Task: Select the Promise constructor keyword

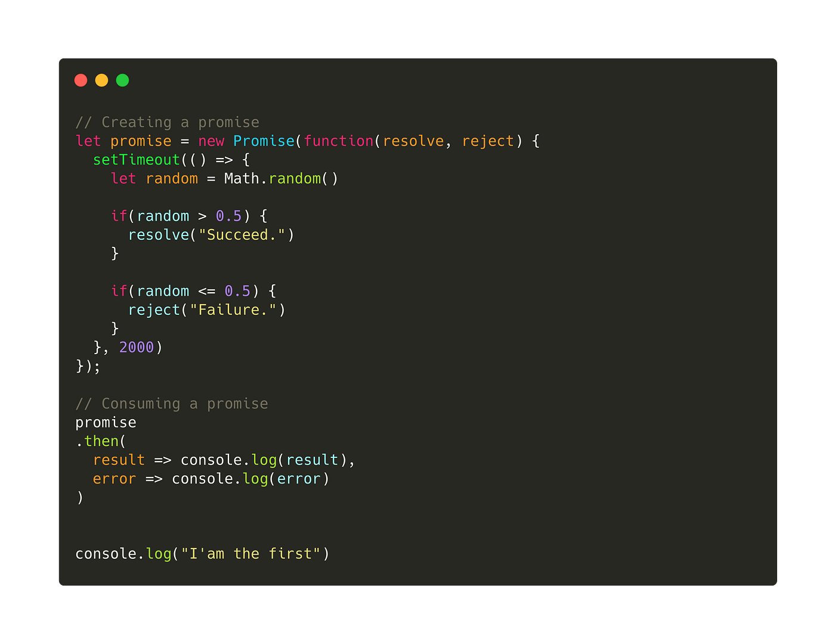Action: click(263, 141)
